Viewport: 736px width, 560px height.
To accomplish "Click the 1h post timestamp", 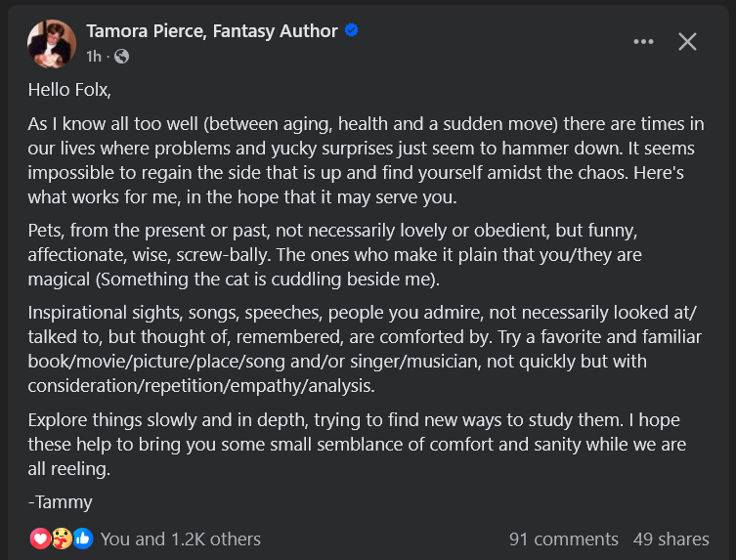I will (94, 57).
